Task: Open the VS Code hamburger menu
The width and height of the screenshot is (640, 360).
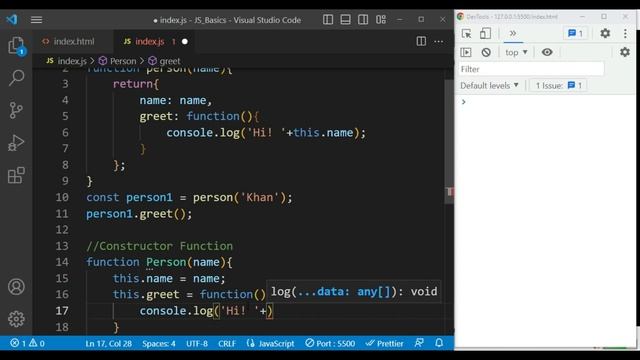Action: click(x=36, y=20)
